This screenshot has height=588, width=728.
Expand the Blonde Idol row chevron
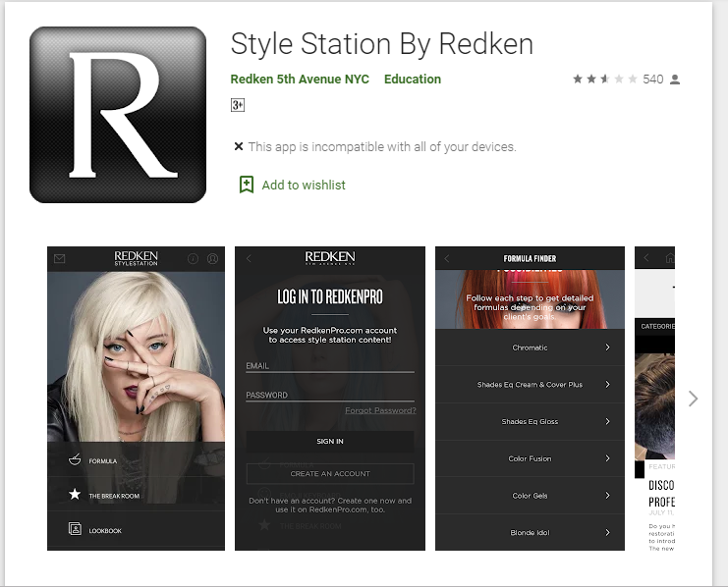click(x=607, y=532)
